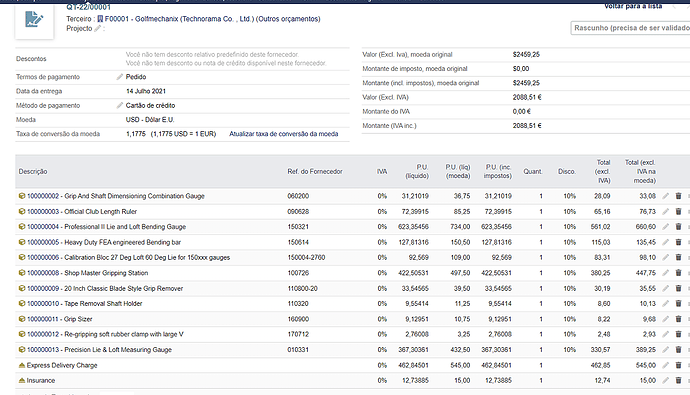690x395 pixels.
Task: Delete line Heavy Duty FEA engineered Bending bar
Action: point(678,242)
